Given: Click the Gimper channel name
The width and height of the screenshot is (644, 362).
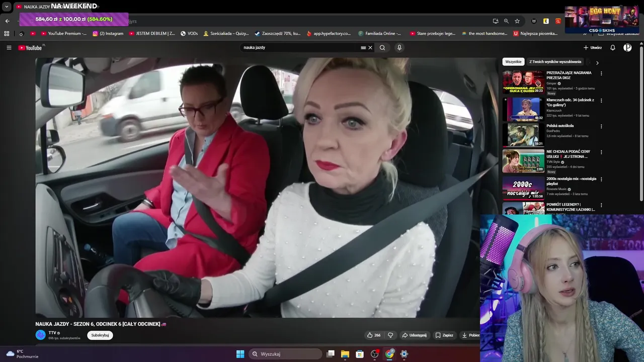Looking at the screenshot, I should [551, 83].
